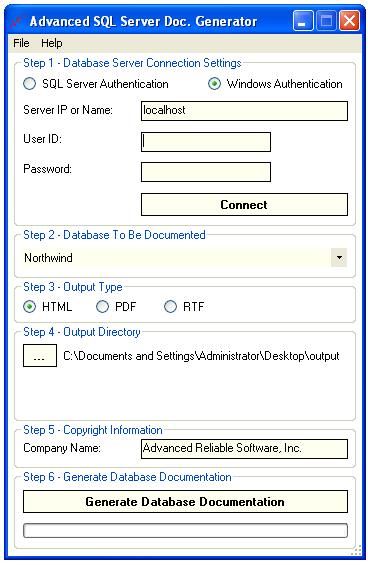Open the Northwind database combo box
Image resolution: width=368 pixels, height=565 pixels.
click(185, 258)
